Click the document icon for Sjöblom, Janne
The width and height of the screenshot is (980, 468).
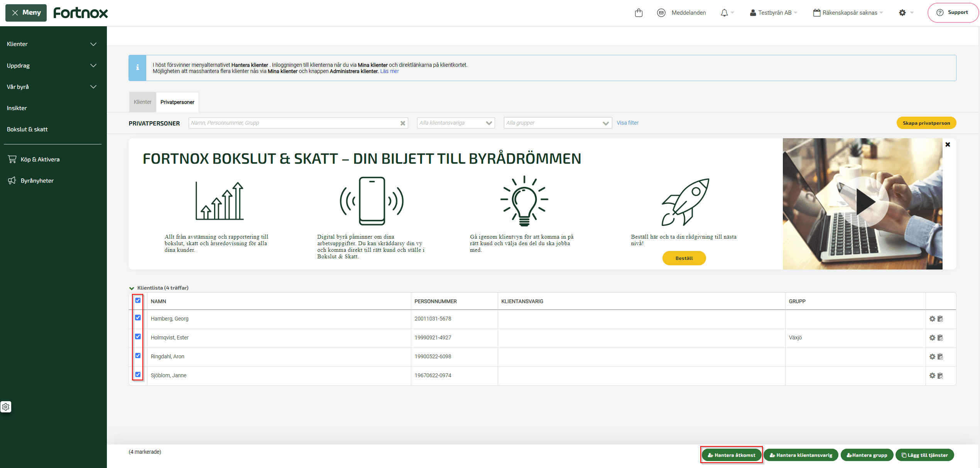[x=940, y=376]
